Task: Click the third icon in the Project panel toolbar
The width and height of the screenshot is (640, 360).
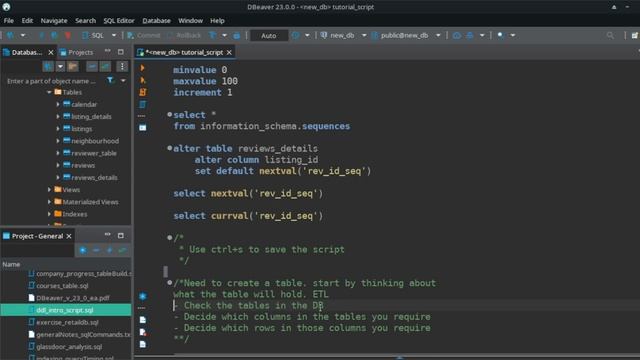Action: 109,250
